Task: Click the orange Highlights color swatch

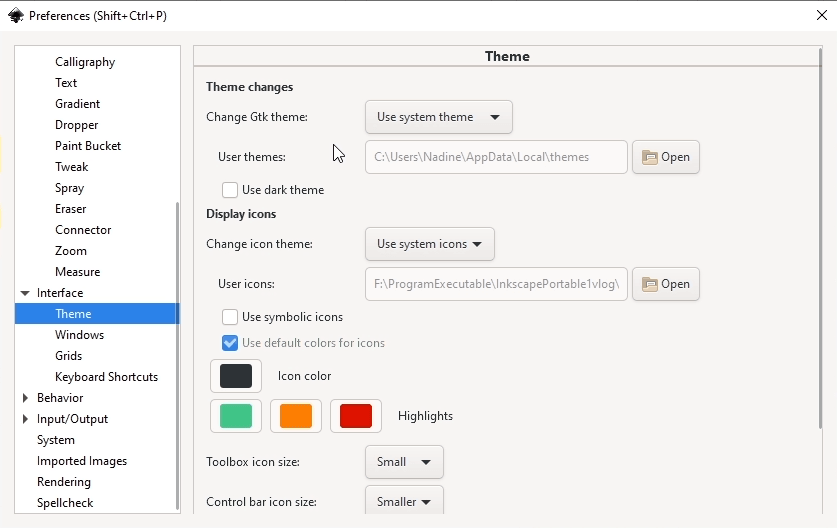Action: [296, 416]
